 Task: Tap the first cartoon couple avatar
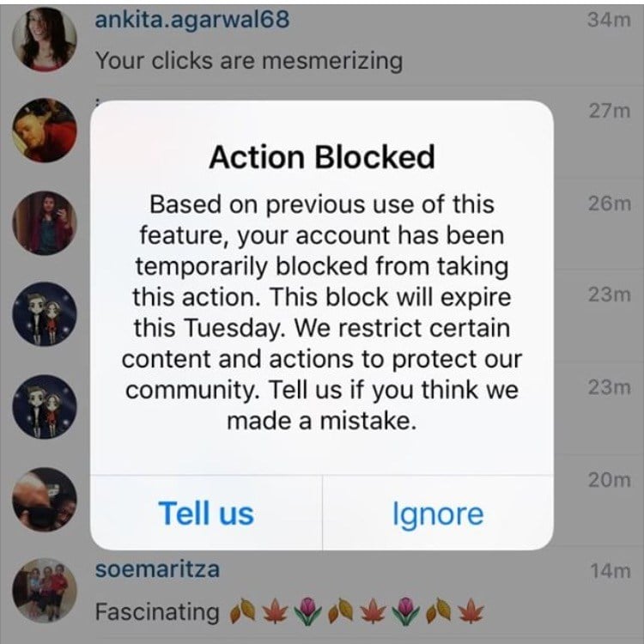pyautogui.click(x=45, y=314)
